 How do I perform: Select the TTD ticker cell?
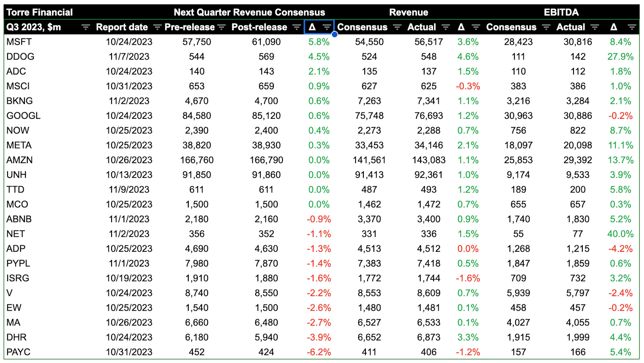(15, 190)
